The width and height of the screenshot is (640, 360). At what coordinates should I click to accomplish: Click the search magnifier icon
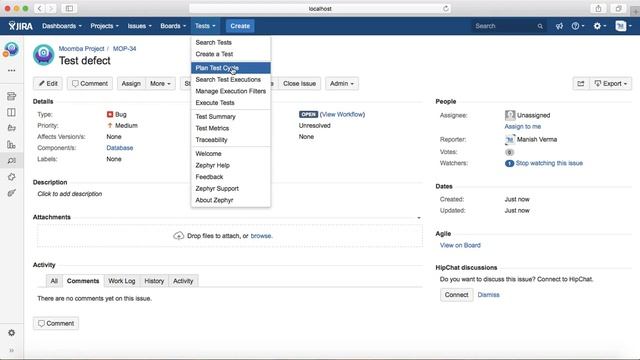tap(540, 26)
